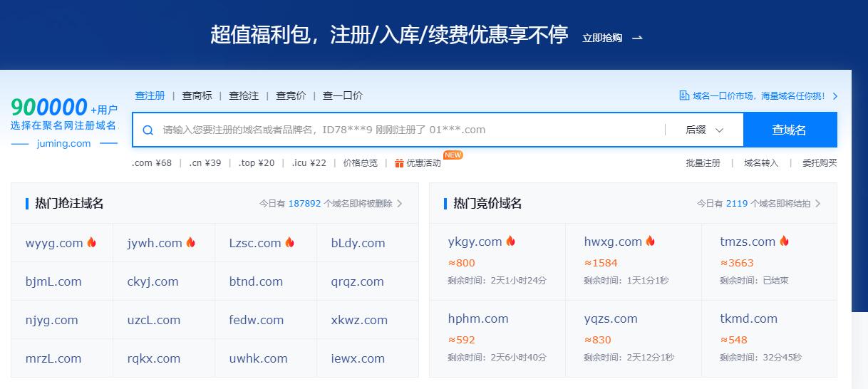Click the 价格总览 price overview link

tap(360, 163)
